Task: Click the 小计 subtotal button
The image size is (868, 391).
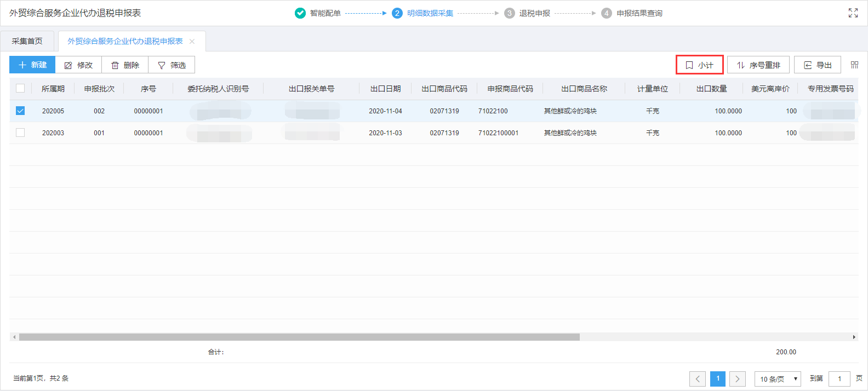Action: point(699,65)
